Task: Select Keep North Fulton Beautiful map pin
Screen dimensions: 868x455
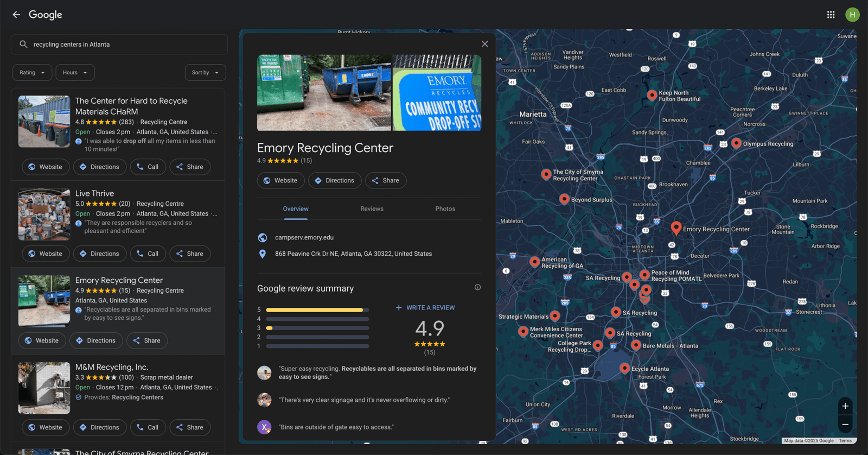Action: coord(652,96)
